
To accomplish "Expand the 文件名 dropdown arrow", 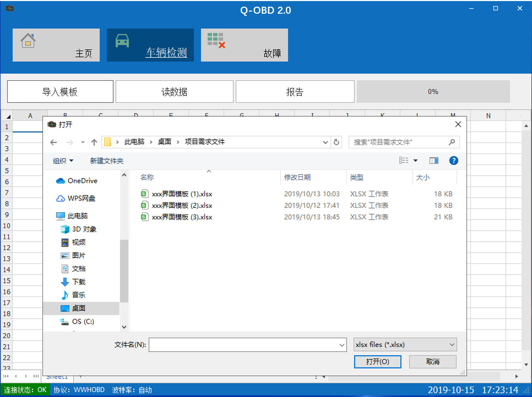I will click(x=342, y=345).
